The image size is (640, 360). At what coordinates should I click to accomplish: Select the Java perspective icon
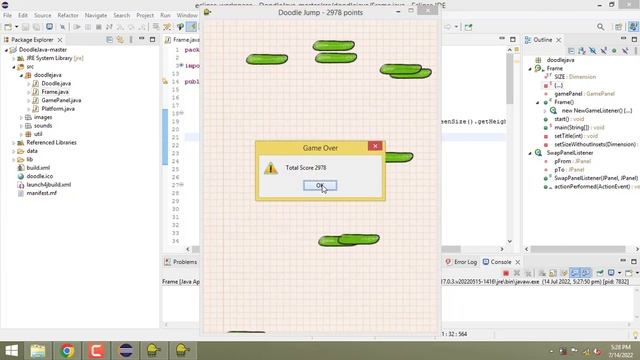pos(633,27)
